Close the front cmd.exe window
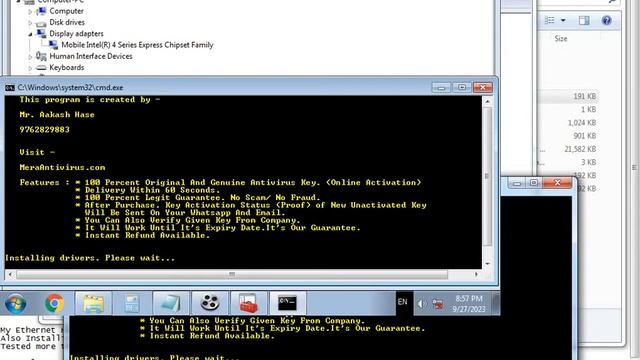Viewport: 640px width, 360px height. point(483,87)
